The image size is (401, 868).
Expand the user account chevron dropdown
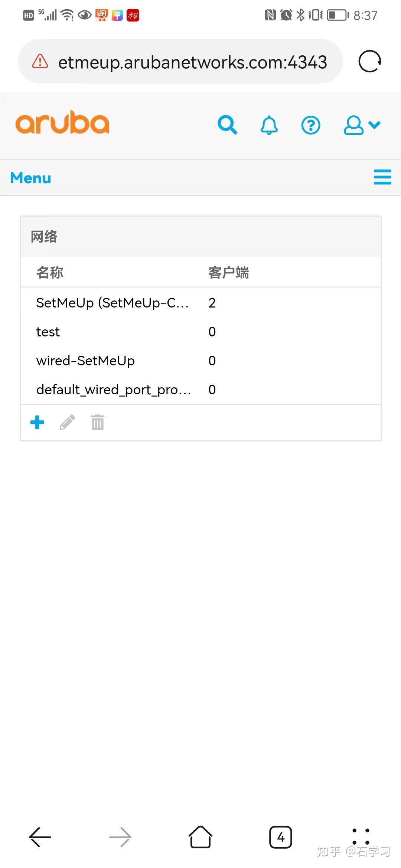tap(374, 125)
